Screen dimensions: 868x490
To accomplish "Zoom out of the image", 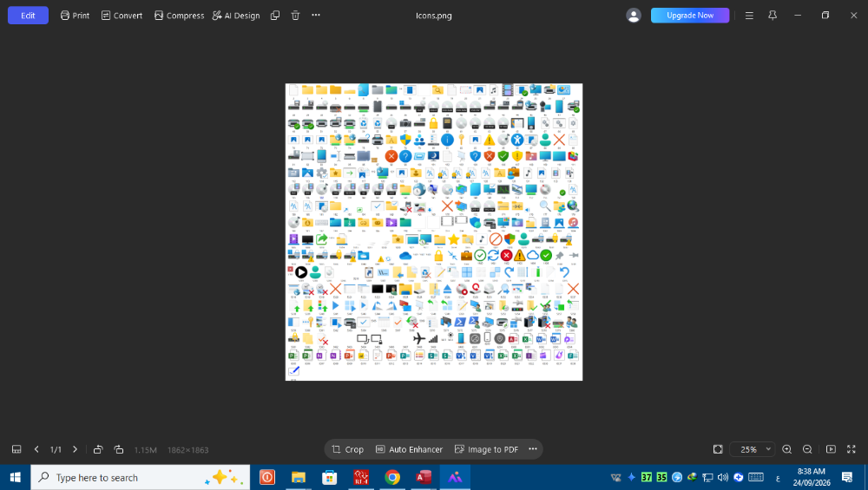I will pos(807,449).
